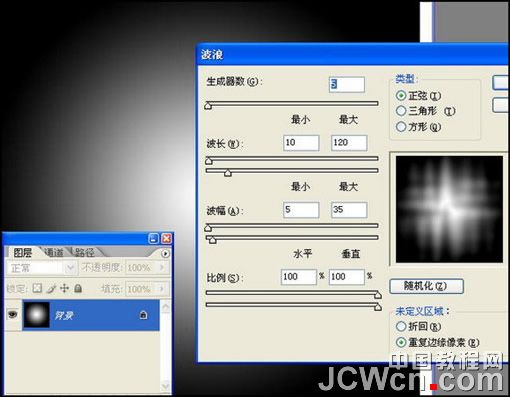
Task: Click 生成器数 number input field
Action: click(347, 84)
